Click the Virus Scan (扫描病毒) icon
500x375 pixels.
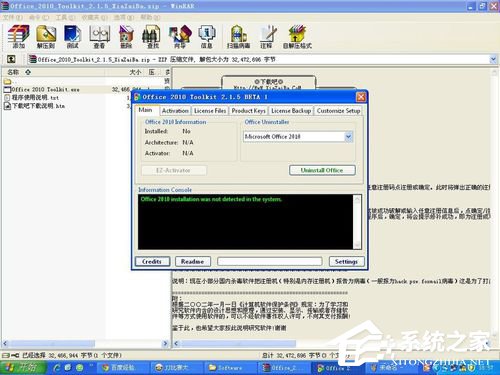tap(238, 36)
